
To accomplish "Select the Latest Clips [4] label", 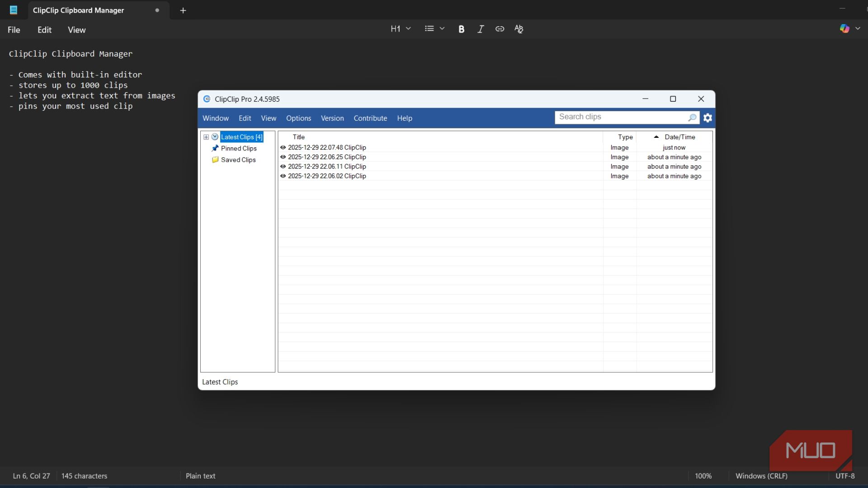I will click(x=241, y=137).
